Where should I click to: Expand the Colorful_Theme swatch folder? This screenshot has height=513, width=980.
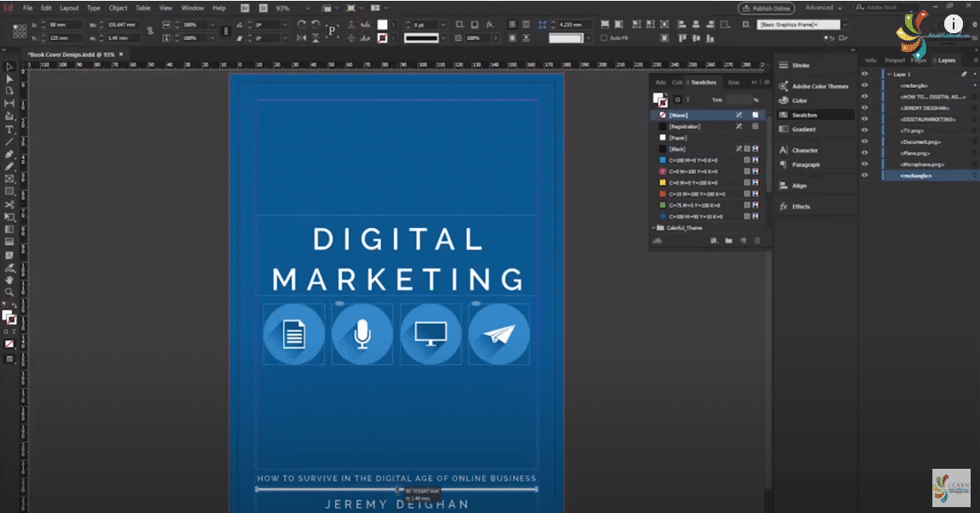(653, 228)
